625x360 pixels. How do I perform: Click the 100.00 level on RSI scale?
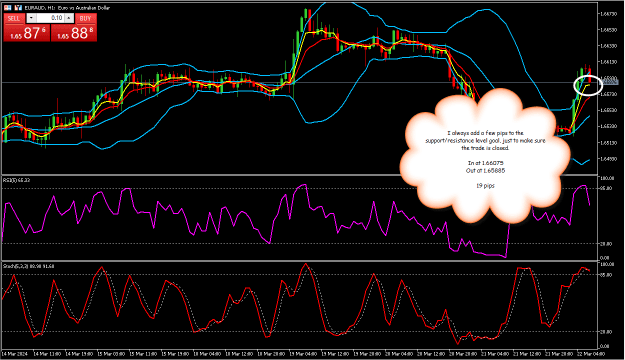607,178
